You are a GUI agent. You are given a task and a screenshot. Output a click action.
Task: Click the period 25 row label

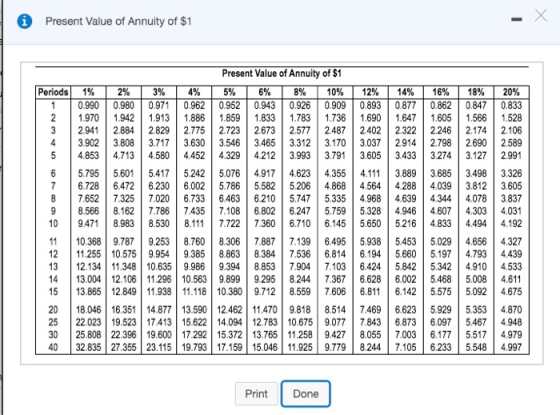53,322
